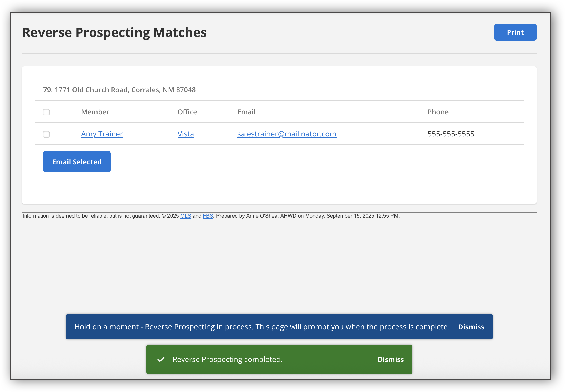This screenshot has width=565, height=392.
Task: Click the 555-555-5555 phone number
Action: pyautogui.click(x=451, y=134)
